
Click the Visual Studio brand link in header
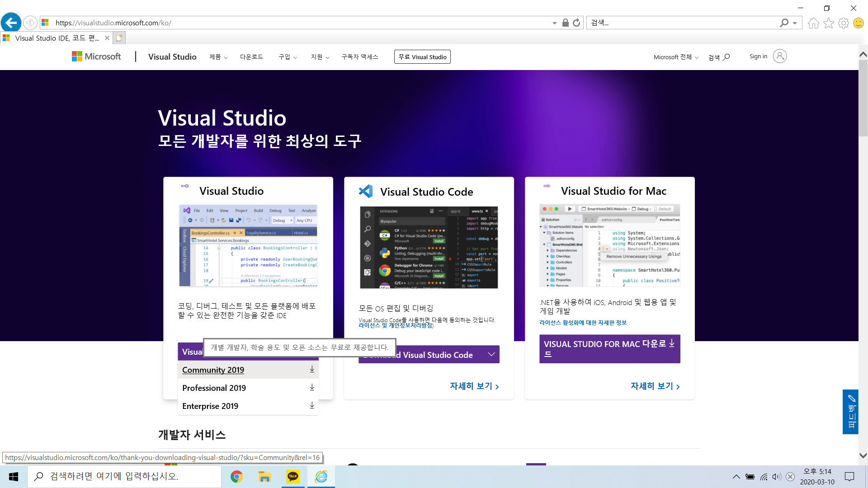pyautogui.click(x=172, y=56)
